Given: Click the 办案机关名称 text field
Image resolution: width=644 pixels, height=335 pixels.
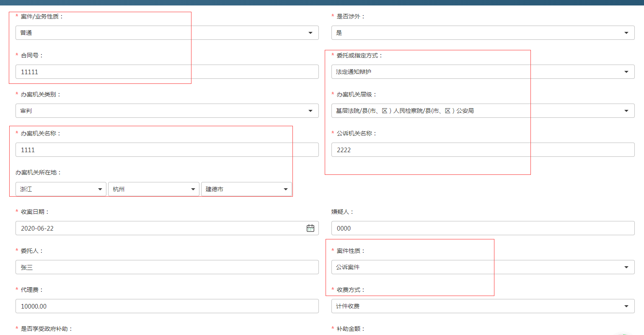Looking at the screenshot, I should tap(167, 150).
